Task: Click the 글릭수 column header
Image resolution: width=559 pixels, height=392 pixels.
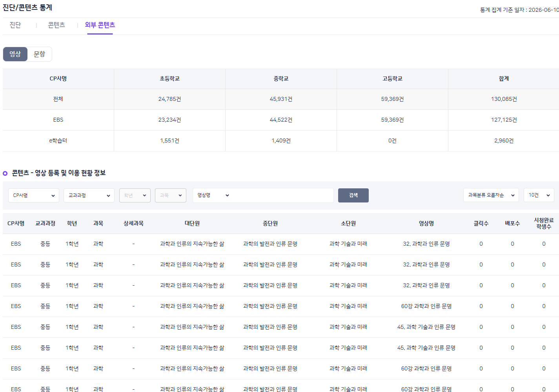Action: click(481, 224)
